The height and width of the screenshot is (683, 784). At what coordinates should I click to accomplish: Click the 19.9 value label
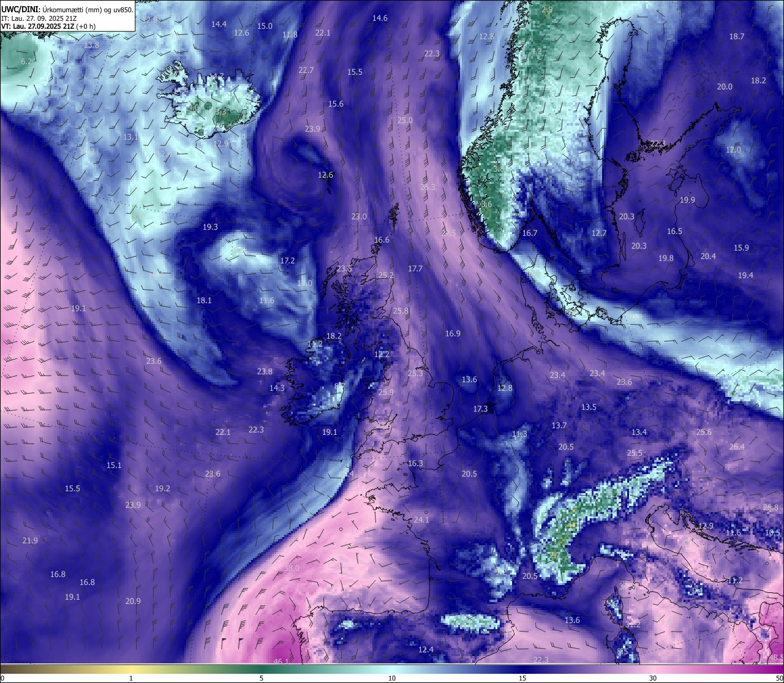click(687, 200)
